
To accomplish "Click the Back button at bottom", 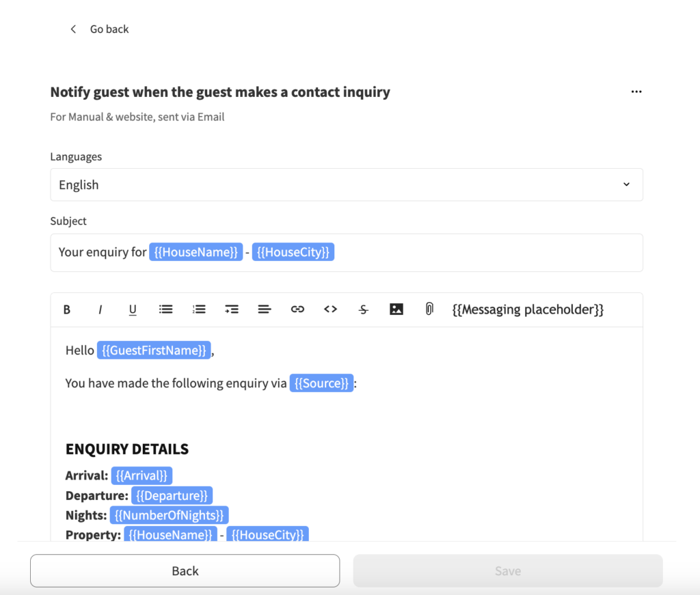I will [x=185, y=571].
